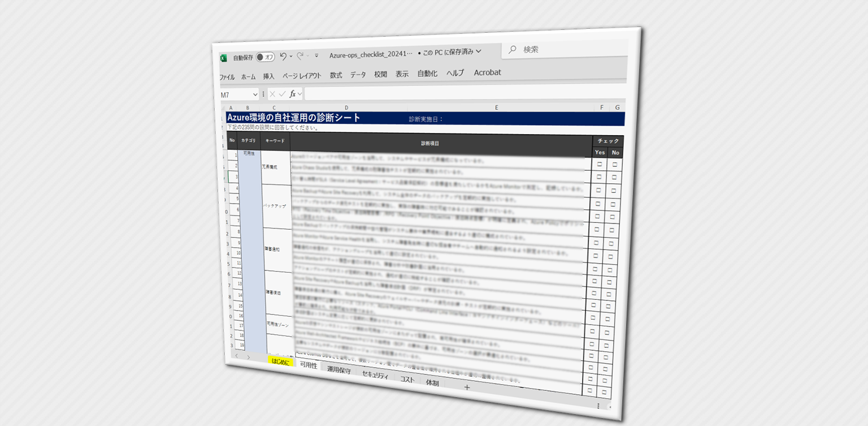Switch to the 挿入 ribbon tab
This screenshot has height=426, width=868.
point(269,76)
